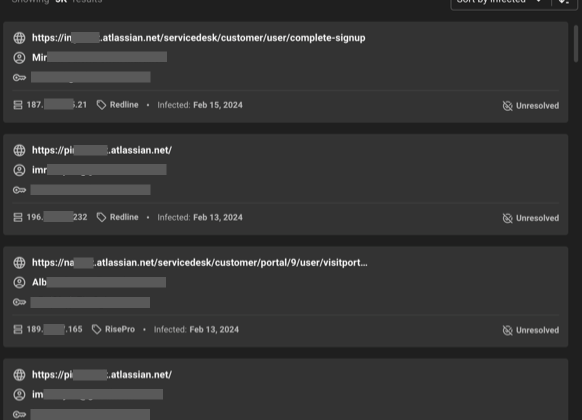The image size is (582, 420).
Task: Open the servicedesk complete-signup URL link
Action: tap(199, 38)
